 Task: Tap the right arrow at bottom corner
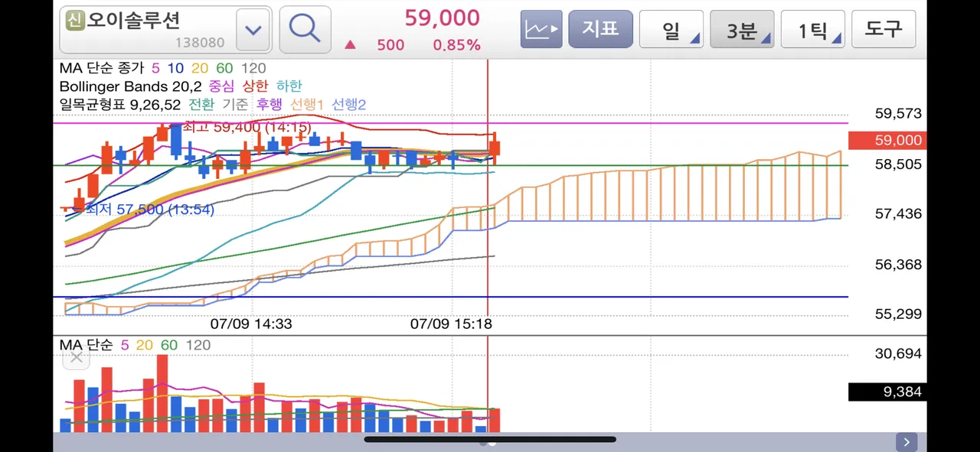point(906,441)
